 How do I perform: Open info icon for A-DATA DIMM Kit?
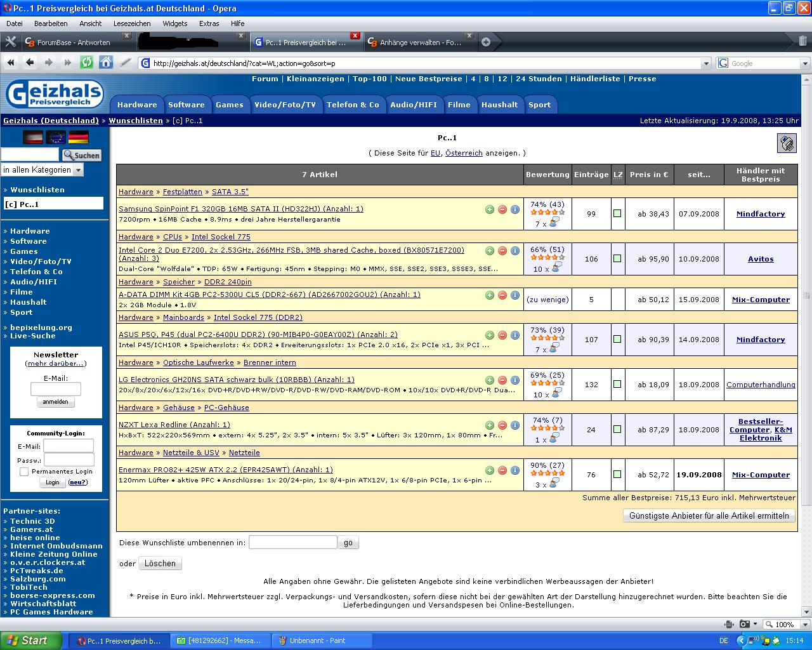515,295
